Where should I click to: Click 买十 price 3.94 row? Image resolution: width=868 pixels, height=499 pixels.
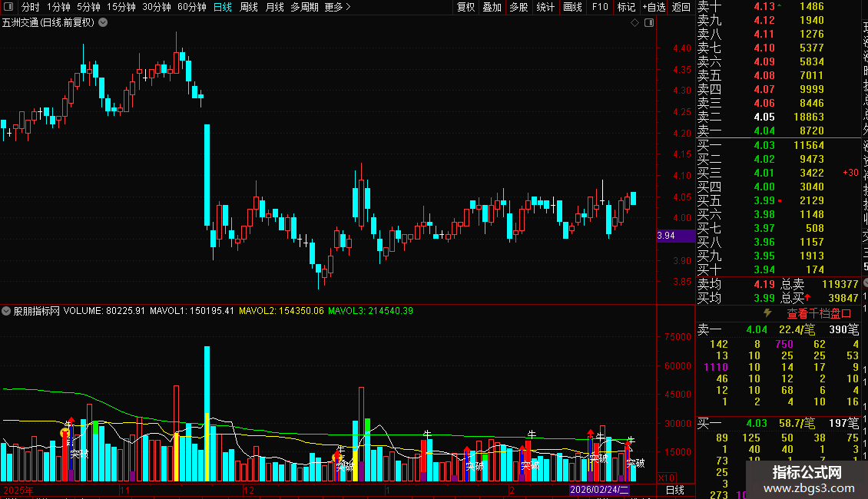778,270
